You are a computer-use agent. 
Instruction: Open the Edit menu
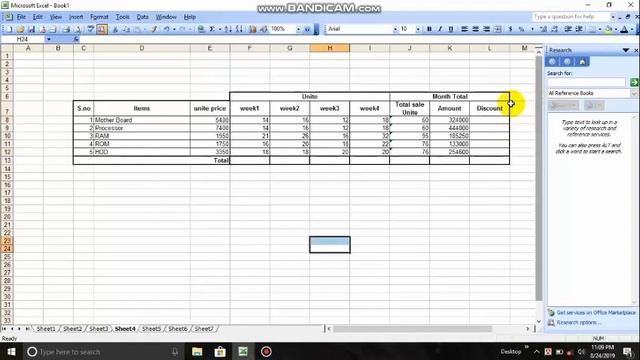point(38,17)
